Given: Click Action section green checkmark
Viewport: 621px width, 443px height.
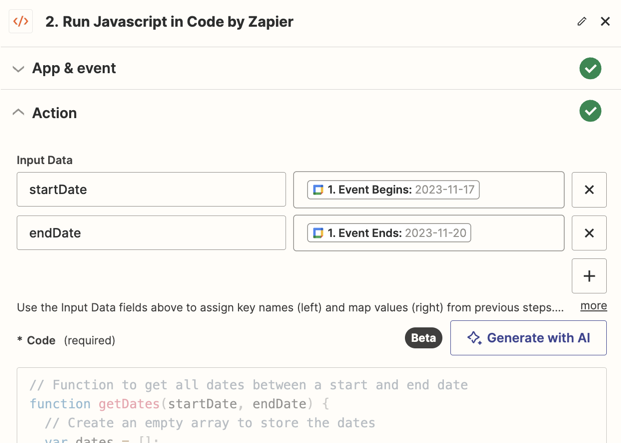Looking at the screenshot, I should coord(590,111).
